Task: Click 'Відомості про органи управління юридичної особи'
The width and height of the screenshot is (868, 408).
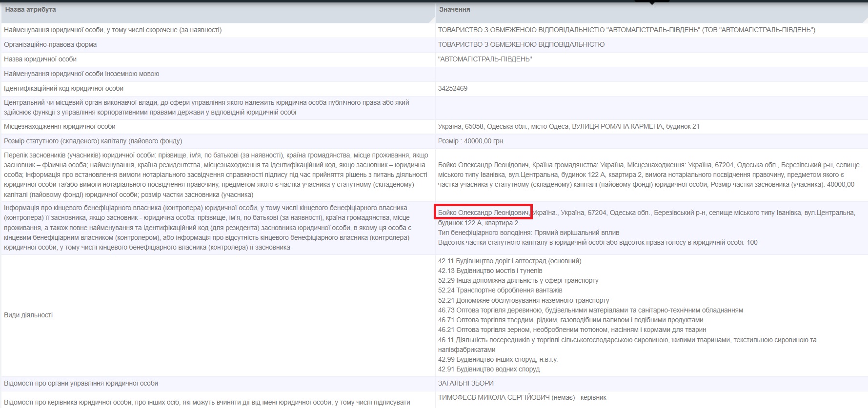Action: click(x=81, y=383)
